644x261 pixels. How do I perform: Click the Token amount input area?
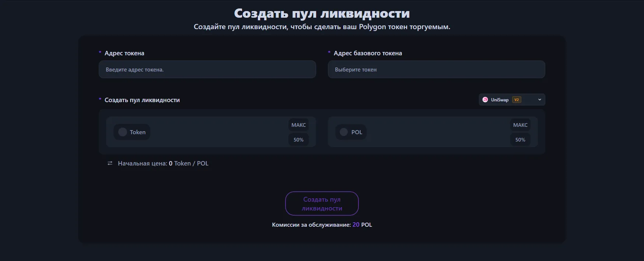click(217, 132)
